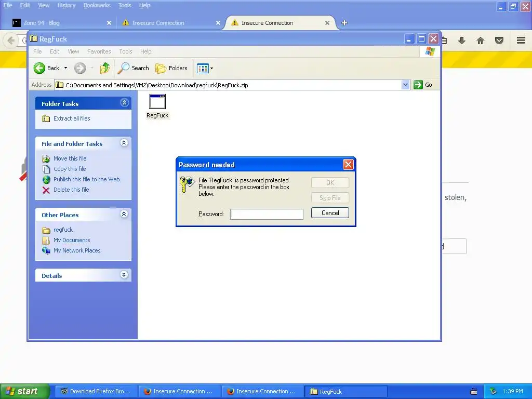This screenshot has height=399, width=532.
Task: Click the My Network Places icon
Action: point(46,251)
